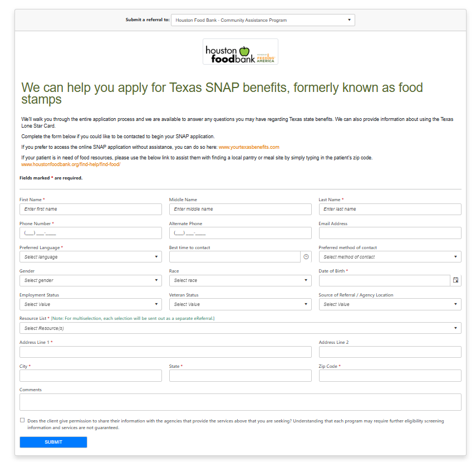Focus the Phone Number input
Image resolution: width=476 pixels, height=462 pixels.
90,232
